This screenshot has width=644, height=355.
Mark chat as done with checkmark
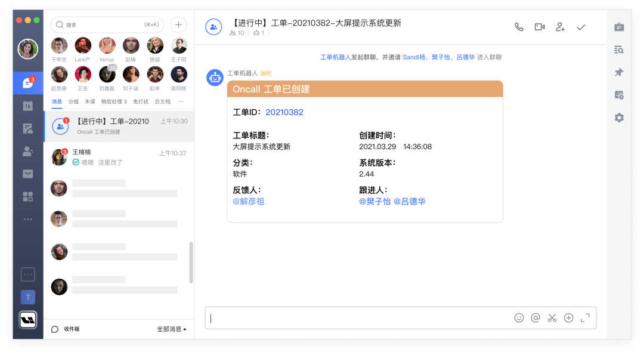pos(581,27)
